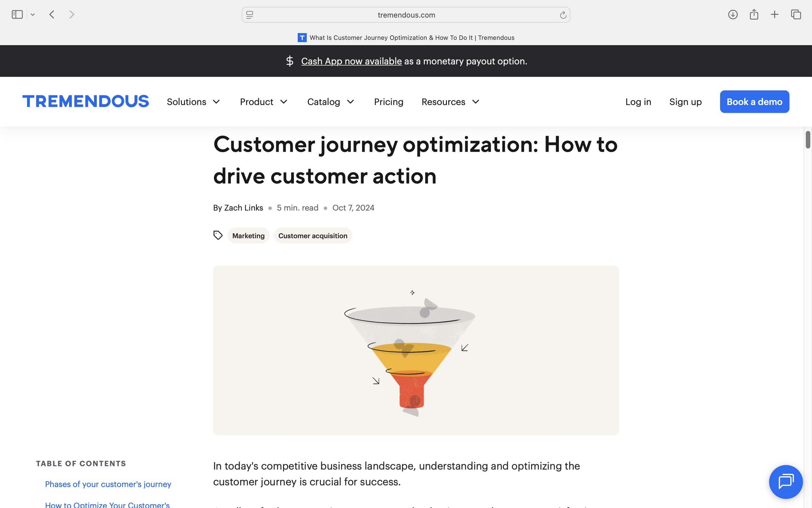The height and width of the screenshot is (508, 812).
Task: Open the tab group dropdown arrow
Action: point(32,14)
